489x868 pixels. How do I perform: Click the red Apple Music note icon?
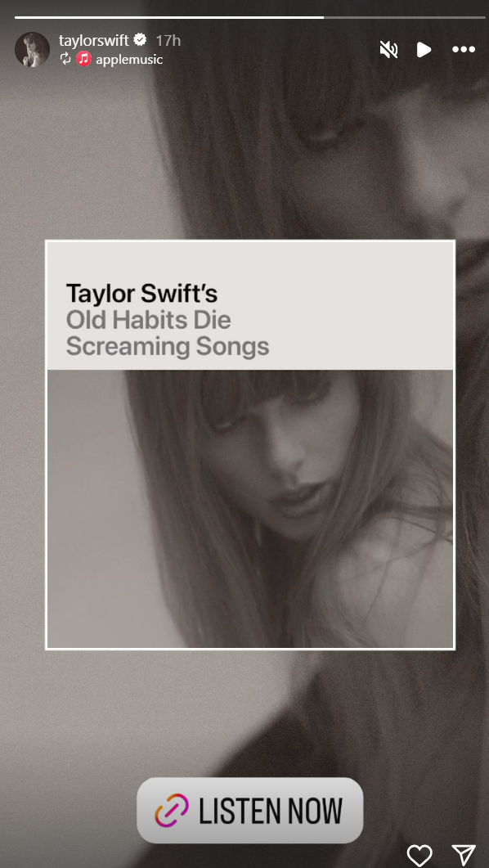click(x=83, y=59)
